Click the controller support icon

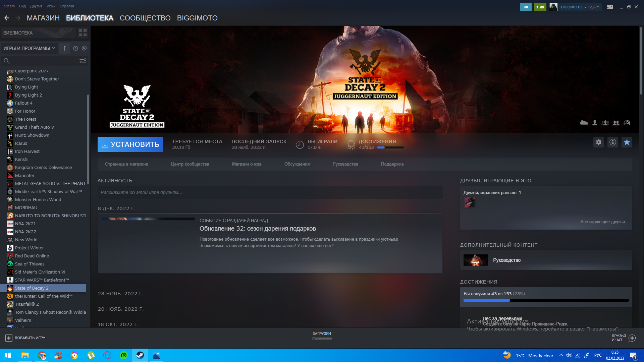tap(627, 123)
